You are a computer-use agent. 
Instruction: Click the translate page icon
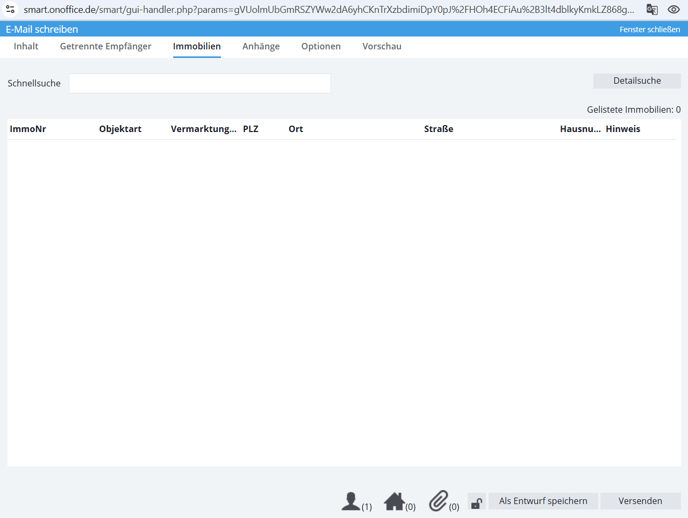click(x=652, y=9)
